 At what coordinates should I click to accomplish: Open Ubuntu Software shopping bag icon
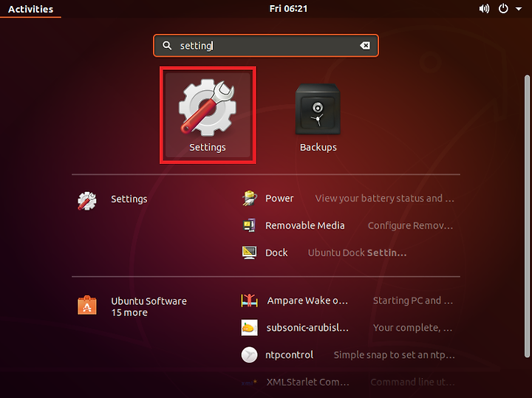(x=87, y=305)
